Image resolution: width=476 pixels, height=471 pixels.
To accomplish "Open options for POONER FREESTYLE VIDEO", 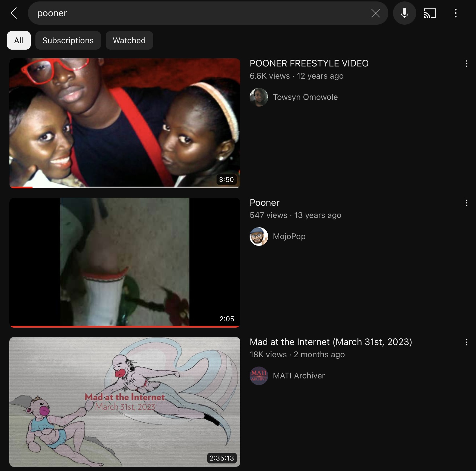I will (466, 64).
